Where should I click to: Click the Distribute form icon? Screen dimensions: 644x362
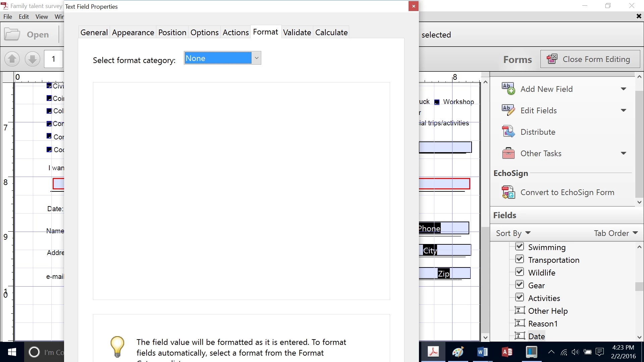pos(508,132)
